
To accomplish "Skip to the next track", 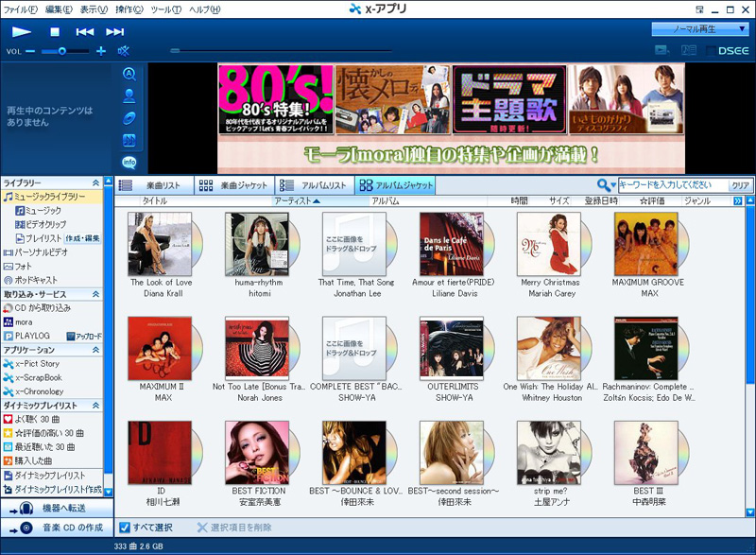I will click(114, 32).
